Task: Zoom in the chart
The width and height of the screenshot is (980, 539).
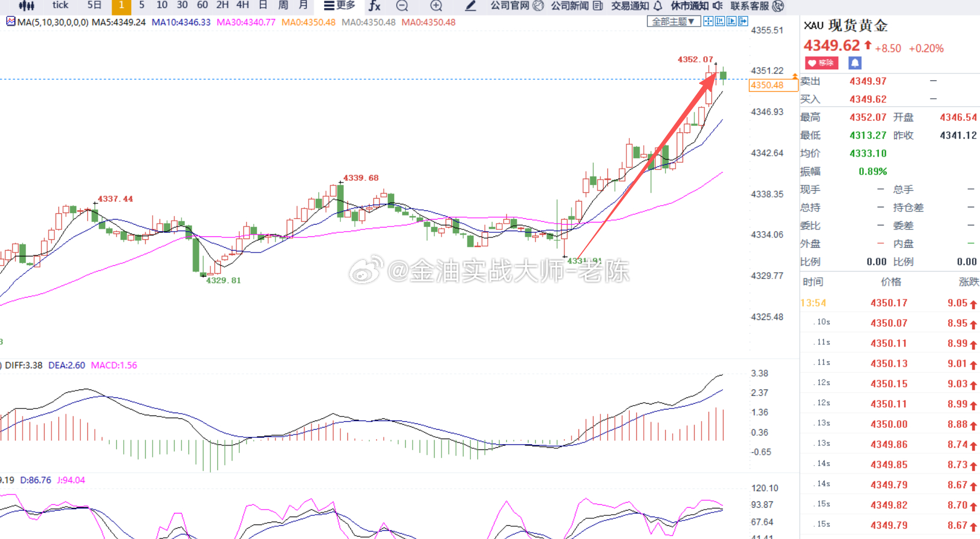Action: point(436,6)
